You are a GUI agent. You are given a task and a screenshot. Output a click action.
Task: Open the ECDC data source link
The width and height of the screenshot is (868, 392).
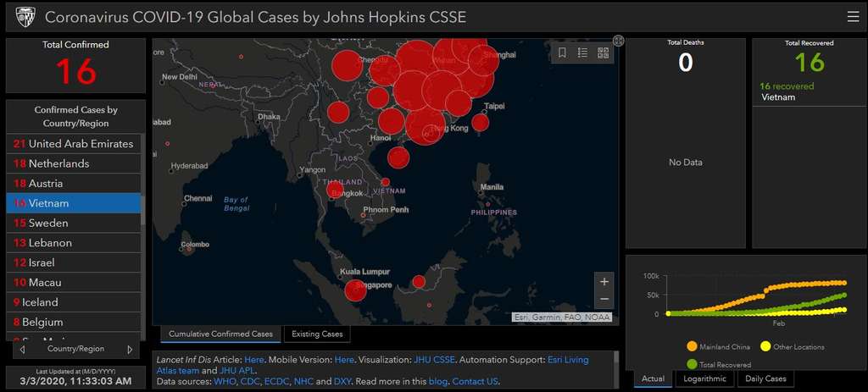point(276,382)
